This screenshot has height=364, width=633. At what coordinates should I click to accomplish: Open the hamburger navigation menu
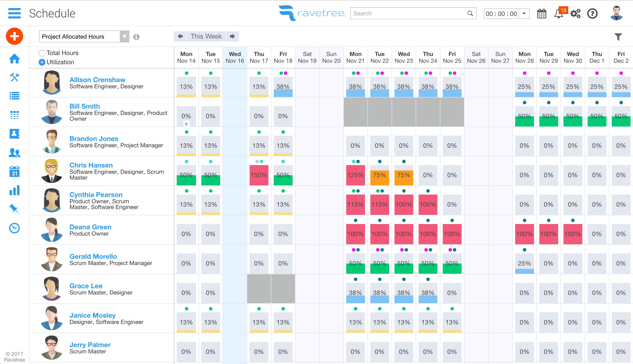coord(14,13)
